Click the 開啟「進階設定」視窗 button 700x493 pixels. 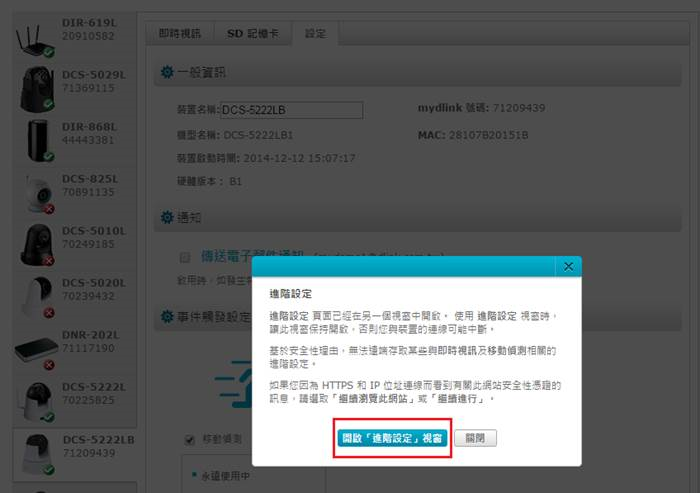(392, 438)
